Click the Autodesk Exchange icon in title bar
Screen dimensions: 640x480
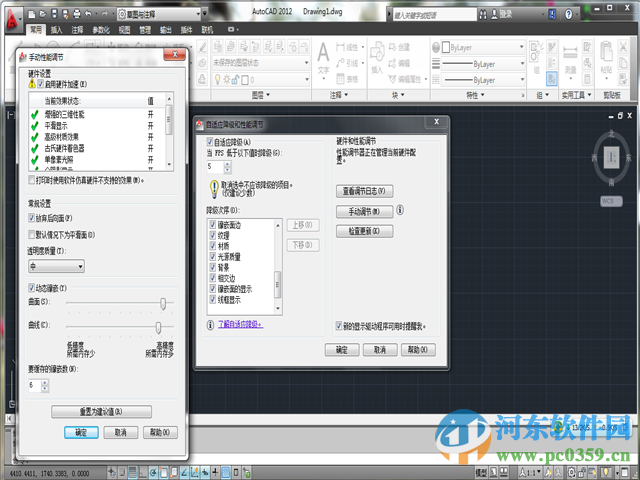click(x=552, y=15)
